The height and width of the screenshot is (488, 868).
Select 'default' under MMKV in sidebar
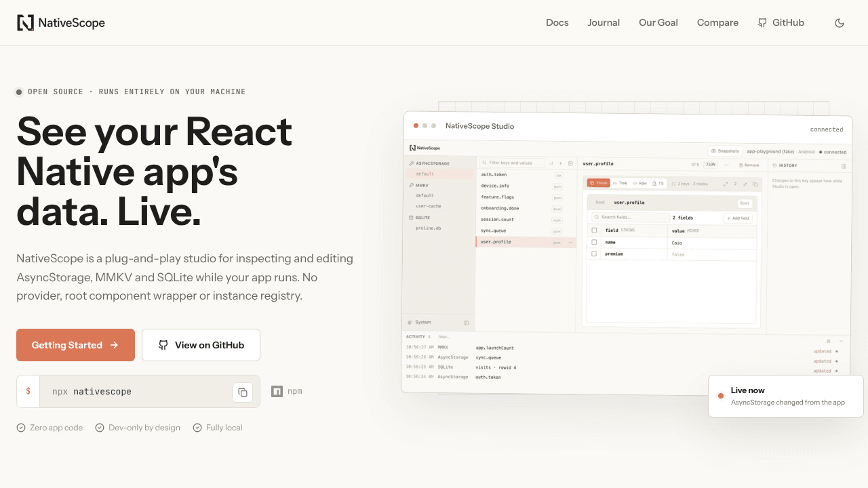(x=425, y=195)
